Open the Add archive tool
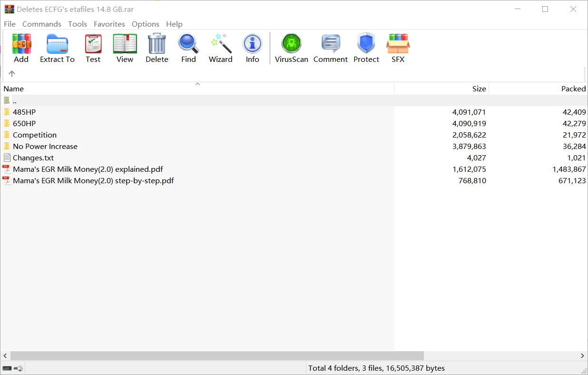 (21, 48)
